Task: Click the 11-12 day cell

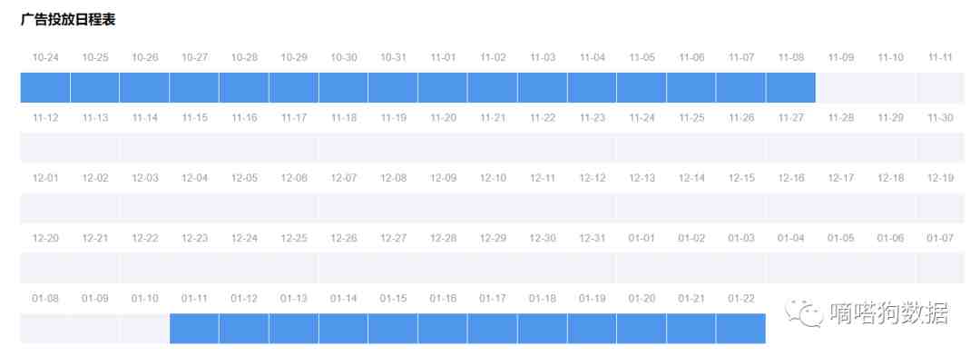Action: (x=45, y=148)
